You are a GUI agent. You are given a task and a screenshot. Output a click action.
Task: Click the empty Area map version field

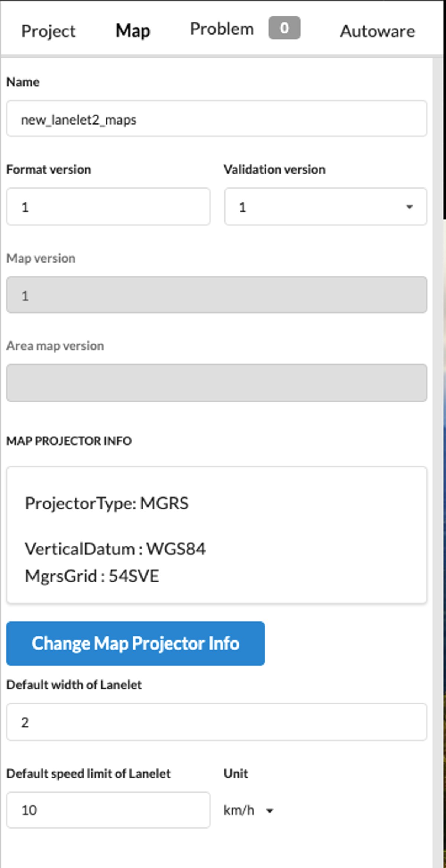217,382
